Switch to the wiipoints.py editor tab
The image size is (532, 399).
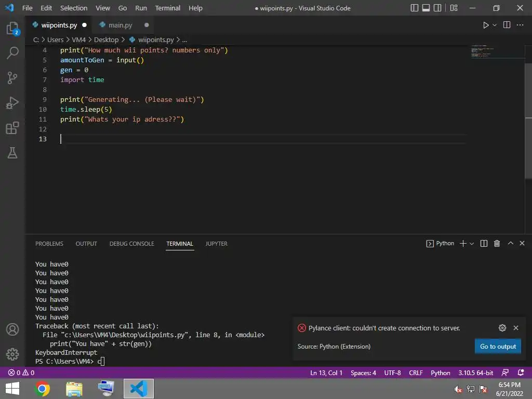[59, 25]
